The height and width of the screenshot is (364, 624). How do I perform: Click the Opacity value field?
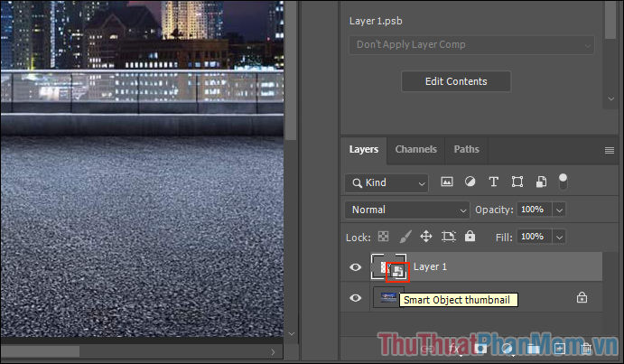[534, 210]
